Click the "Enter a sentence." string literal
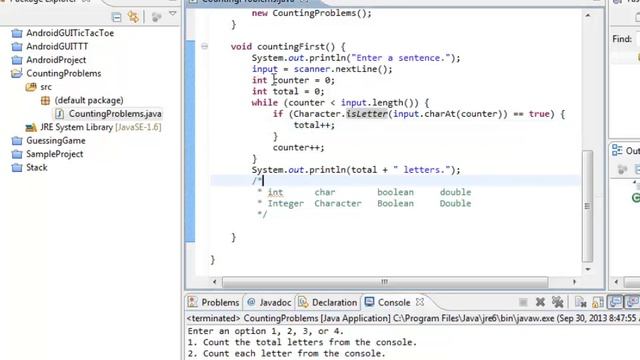The height and width of the screenshot is (360, 640). pos(401,58)
